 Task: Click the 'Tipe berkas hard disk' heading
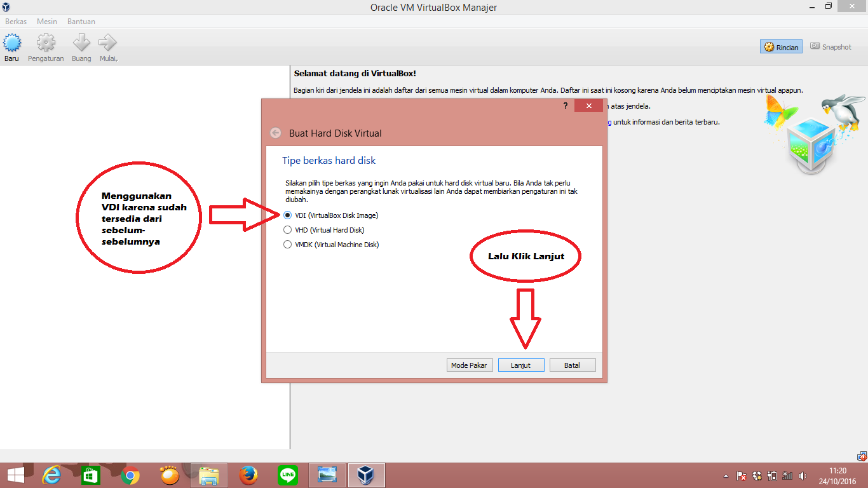click(329, 161)
